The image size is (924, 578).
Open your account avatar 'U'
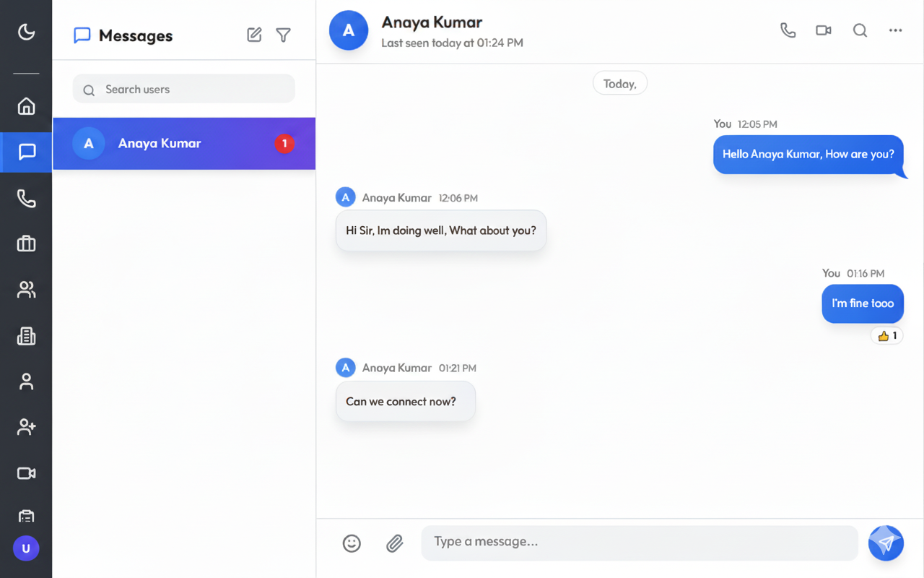[26, 548]
